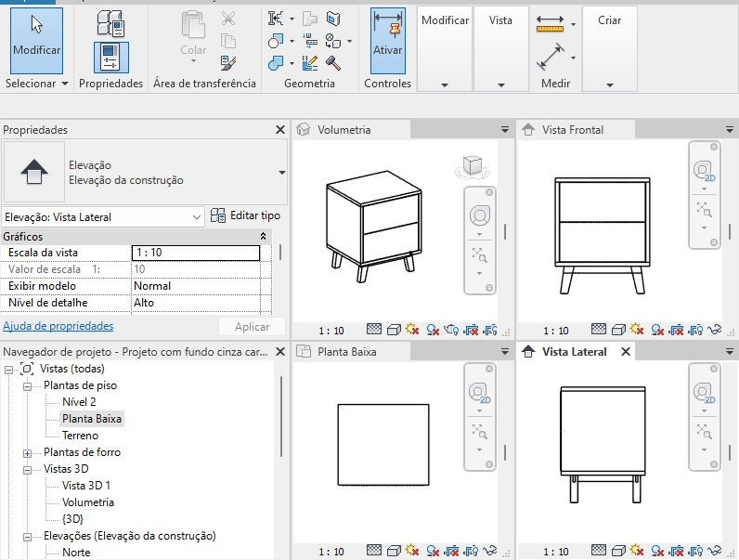
Task: Click the Split Face icon in Geometria
Action: [332, 19]
